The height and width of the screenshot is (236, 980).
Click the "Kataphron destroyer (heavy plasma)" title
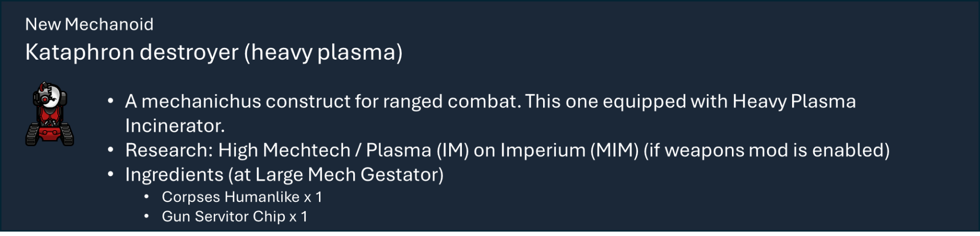coord(214,52)
